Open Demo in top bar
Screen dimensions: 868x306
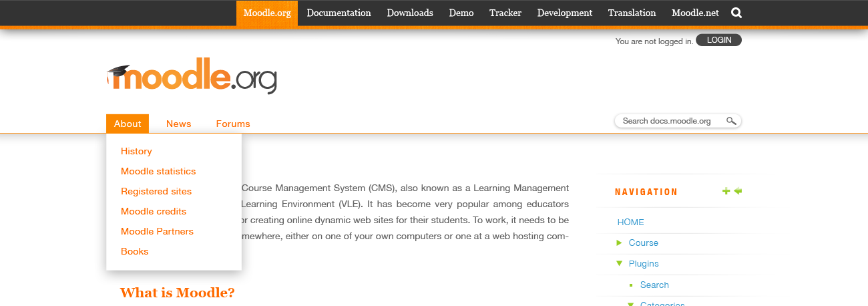(461, 13)
